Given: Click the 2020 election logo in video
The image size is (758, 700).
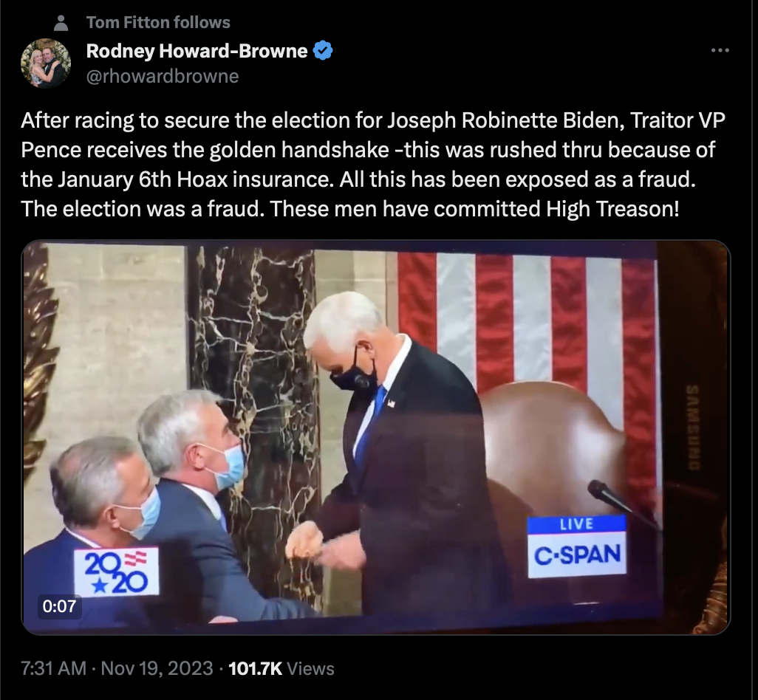Looking at the screenshot, I should (117, 572).
